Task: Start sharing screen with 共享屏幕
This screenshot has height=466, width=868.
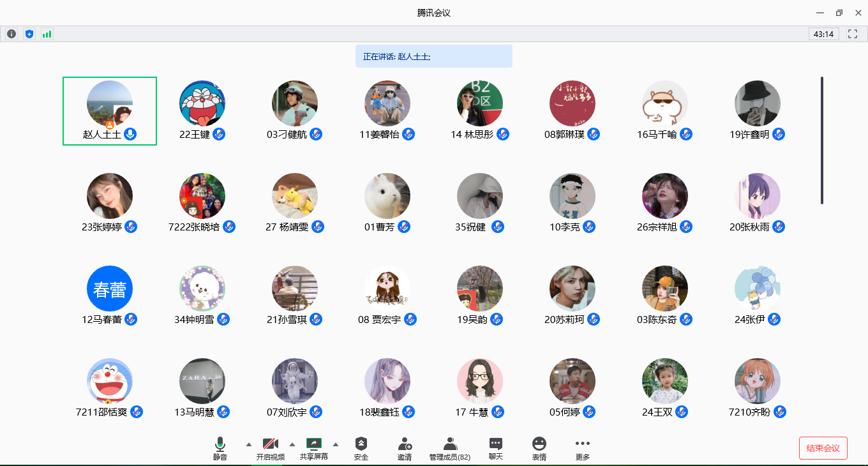Action: click(x=314, y=449)
